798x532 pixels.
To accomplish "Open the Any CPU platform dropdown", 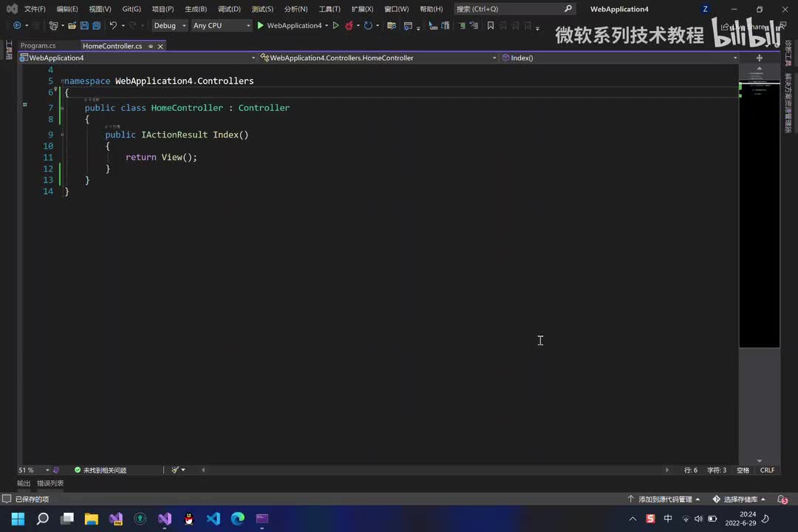I will tap(222, 25).
